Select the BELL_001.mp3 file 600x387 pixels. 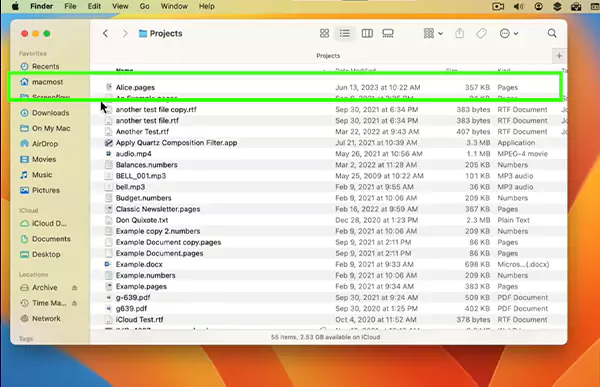pos(328,176)
